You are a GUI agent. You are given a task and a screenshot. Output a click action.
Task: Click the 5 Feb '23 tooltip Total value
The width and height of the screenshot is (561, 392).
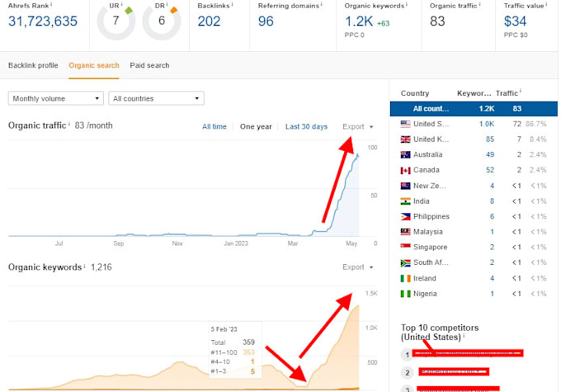click(248, 342)
